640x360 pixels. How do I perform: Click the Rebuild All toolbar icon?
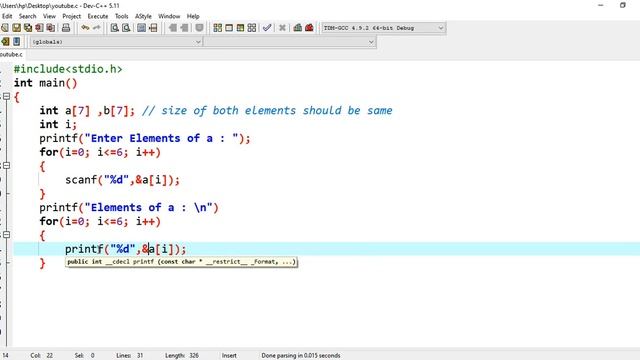pos(252,28)
